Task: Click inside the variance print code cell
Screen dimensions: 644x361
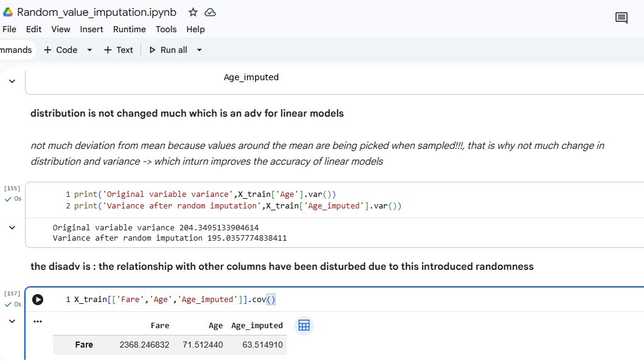Action: (334, 200)
